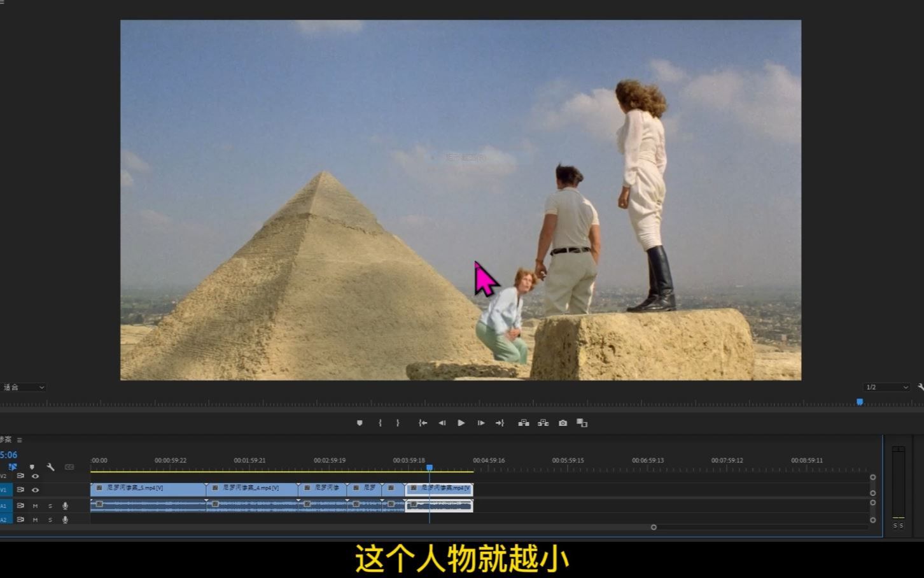Click the timeline playhead marker

point(430,467)
